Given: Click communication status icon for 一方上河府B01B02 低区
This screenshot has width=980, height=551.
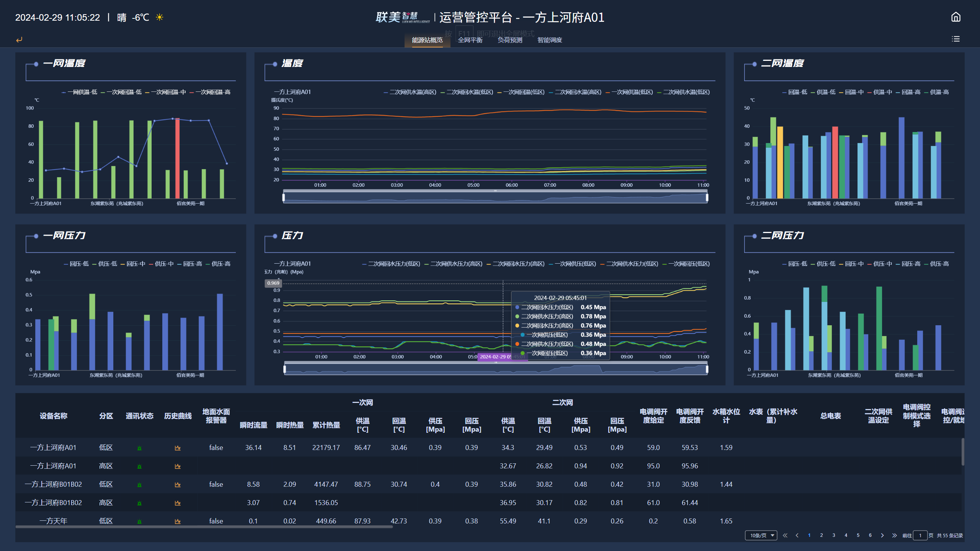Looking at the screenshot, I should (139, 484).
